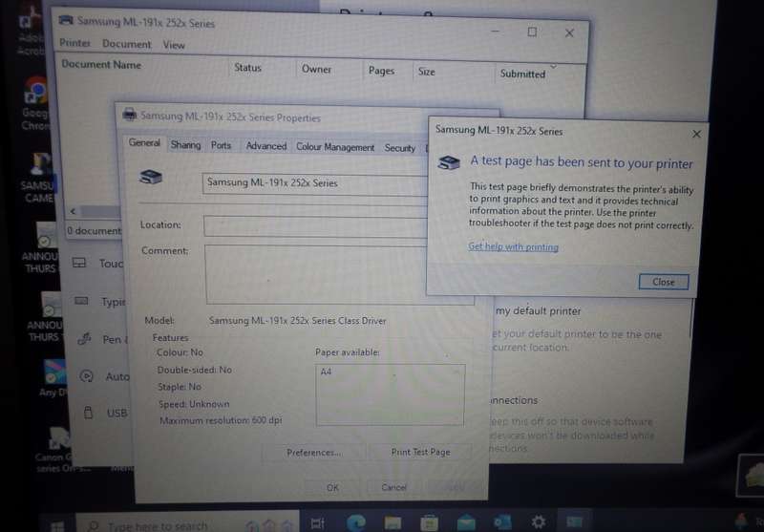Click printer icon in Properties title bar
This screenshot has width=764, height=532.
pos(130,115)
